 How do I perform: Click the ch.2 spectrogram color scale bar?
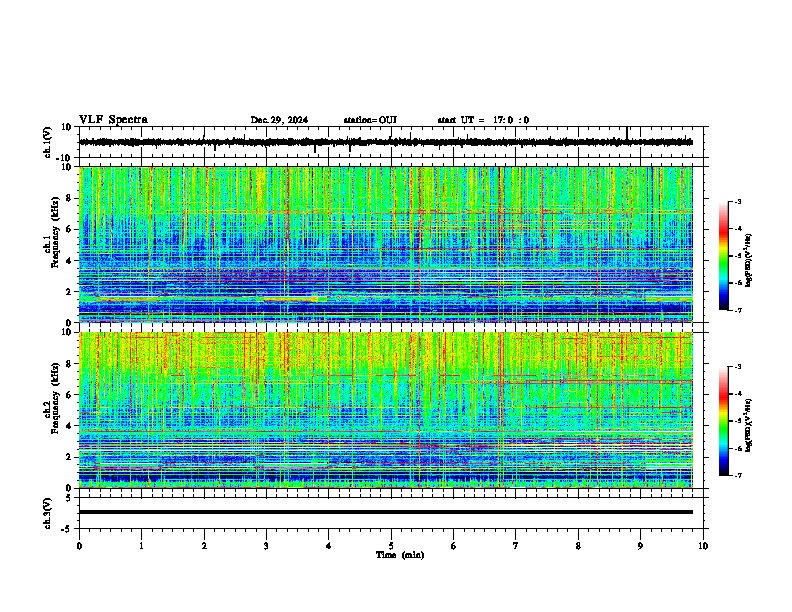point(723,421)
